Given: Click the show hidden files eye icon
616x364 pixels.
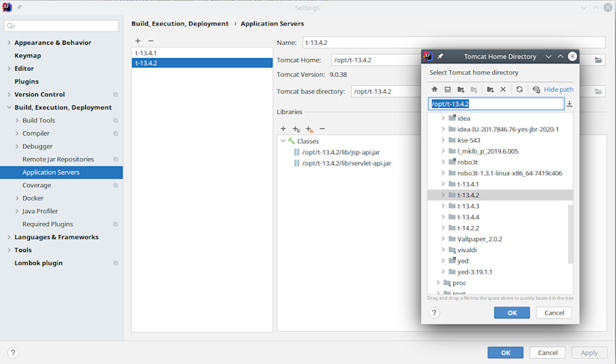Looking at the screenshot, I should [x=536, y=90].
